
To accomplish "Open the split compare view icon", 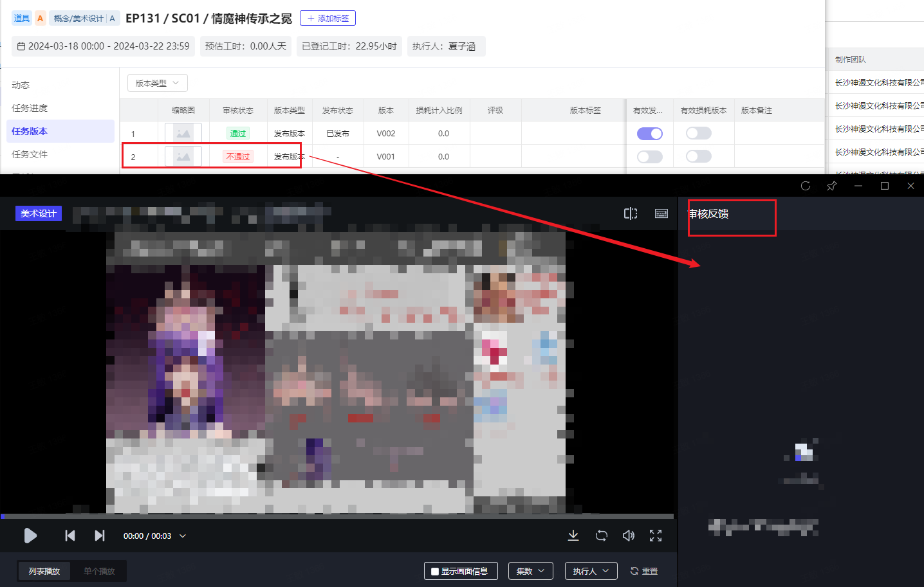I will pyautogui.click(x=631, y=213).
